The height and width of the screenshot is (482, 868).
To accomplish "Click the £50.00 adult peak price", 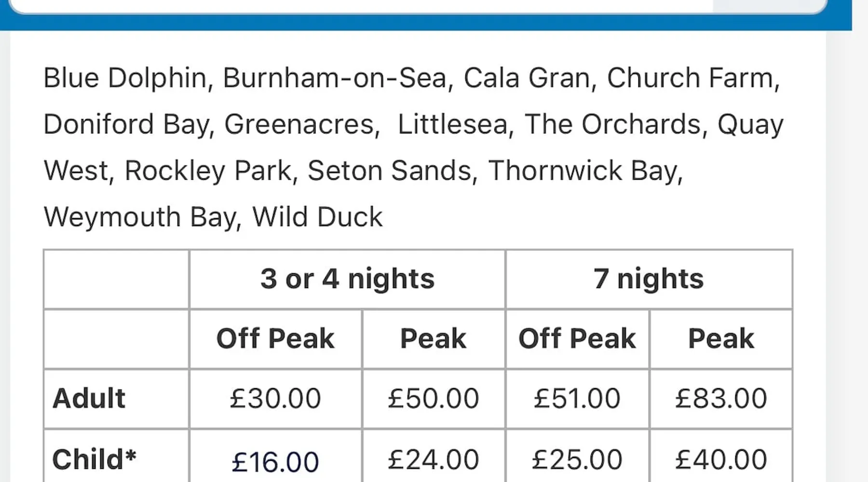I will coord(433,399).
